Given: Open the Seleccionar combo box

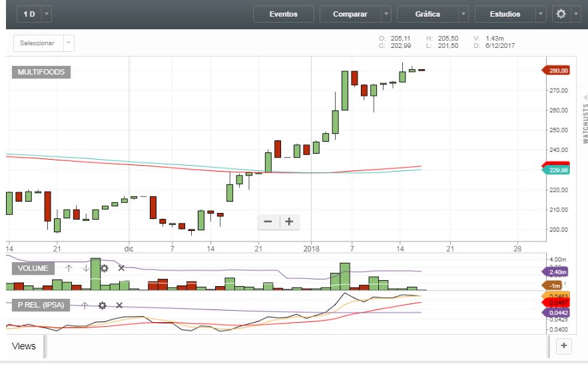Looking at the screenshot, I should 44,43.
